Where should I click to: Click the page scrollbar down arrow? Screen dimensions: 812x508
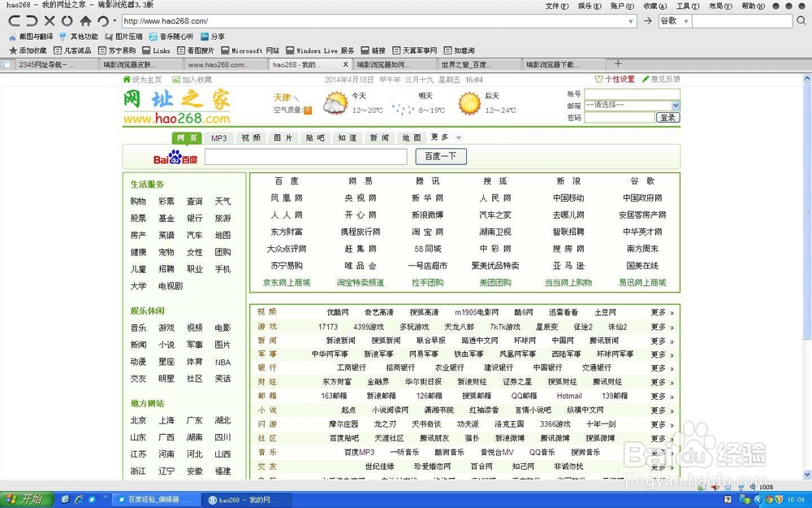coord(807,475)
